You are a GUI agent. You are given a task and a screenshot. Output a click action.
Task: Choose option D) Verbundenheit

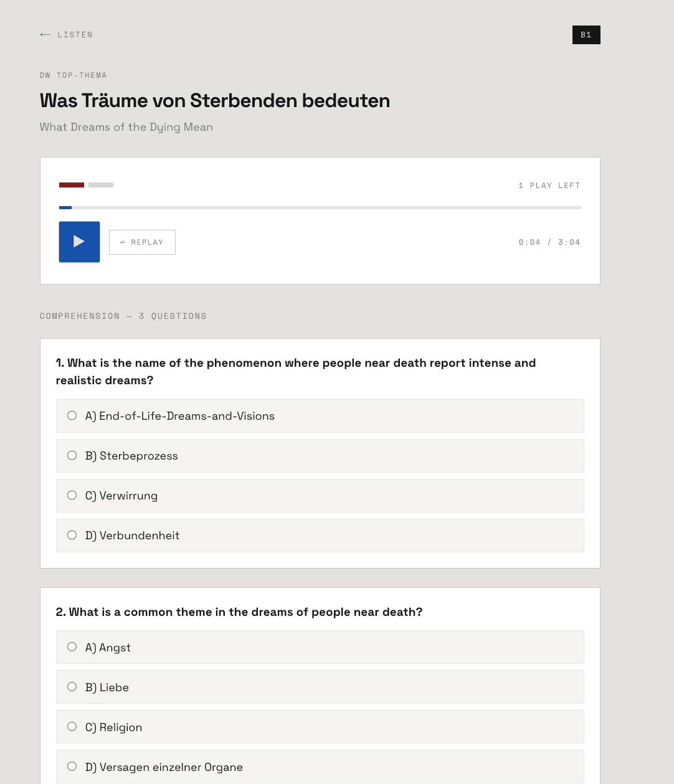coord(320,536)
